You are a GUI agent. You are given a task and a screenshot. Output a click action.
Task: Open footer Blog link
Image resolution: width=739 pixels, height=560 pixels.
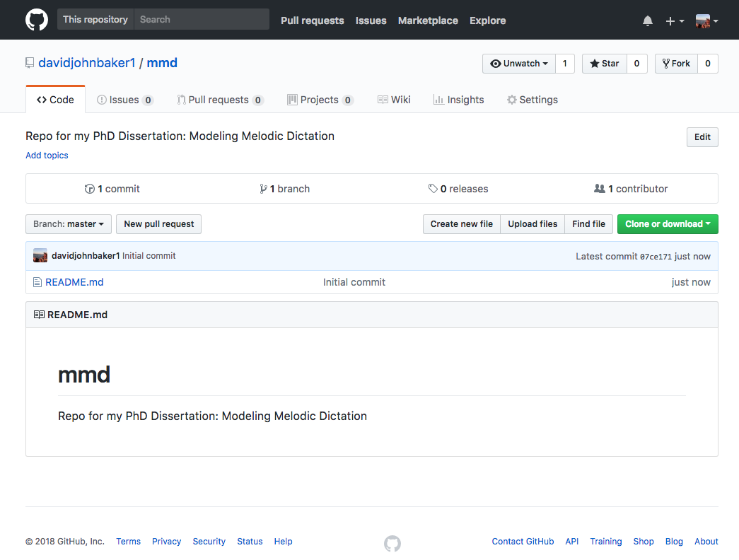(674, 542)
